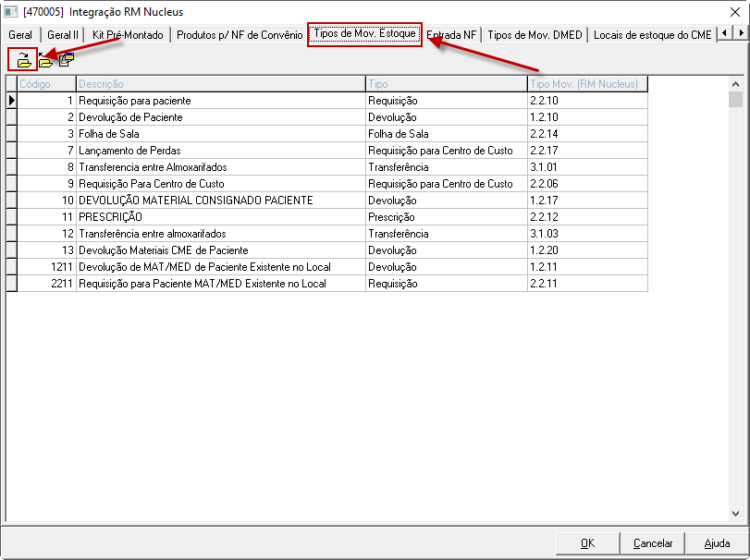Image resolution: width=750 pixels, height=560 pixels.
Task: Click the folder icon with the curved arrow
Action: [x=23, y=60]
